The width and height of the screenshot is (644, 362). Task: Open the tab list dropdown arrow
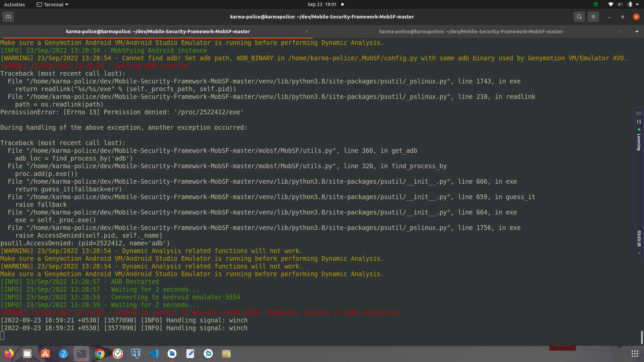pos(636,31)
